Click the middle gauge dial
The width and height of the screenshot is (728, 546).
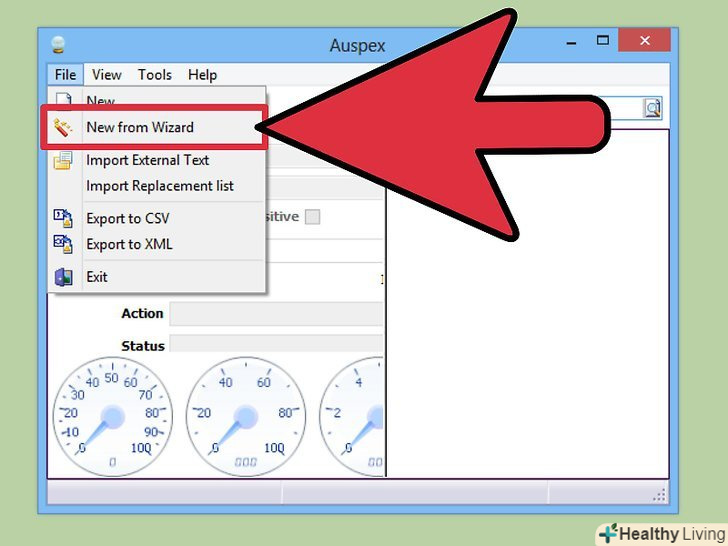246,416
